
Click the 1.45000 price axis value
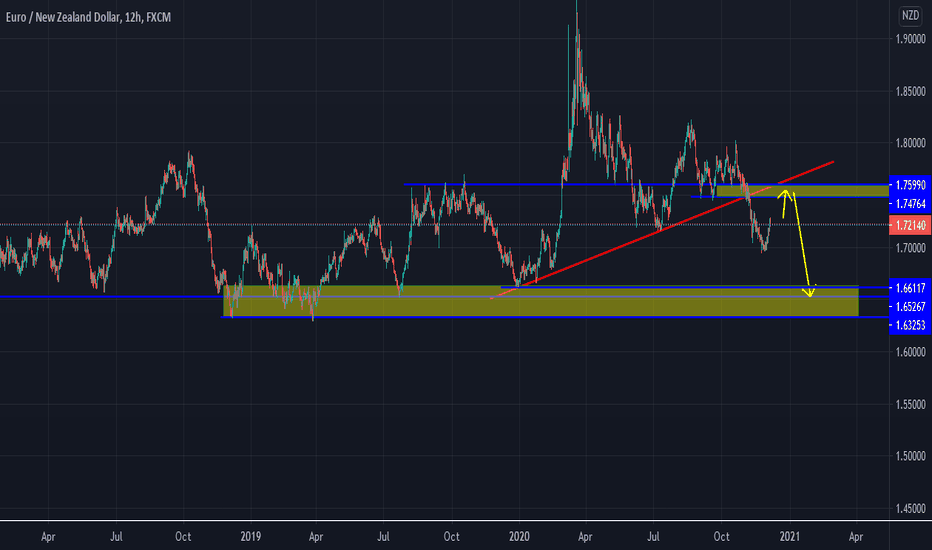(911, 508)
